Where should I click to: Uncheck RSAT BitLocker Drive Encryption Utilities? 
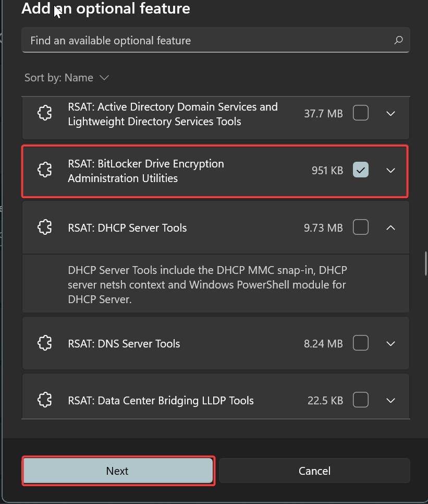coord(360,170)
